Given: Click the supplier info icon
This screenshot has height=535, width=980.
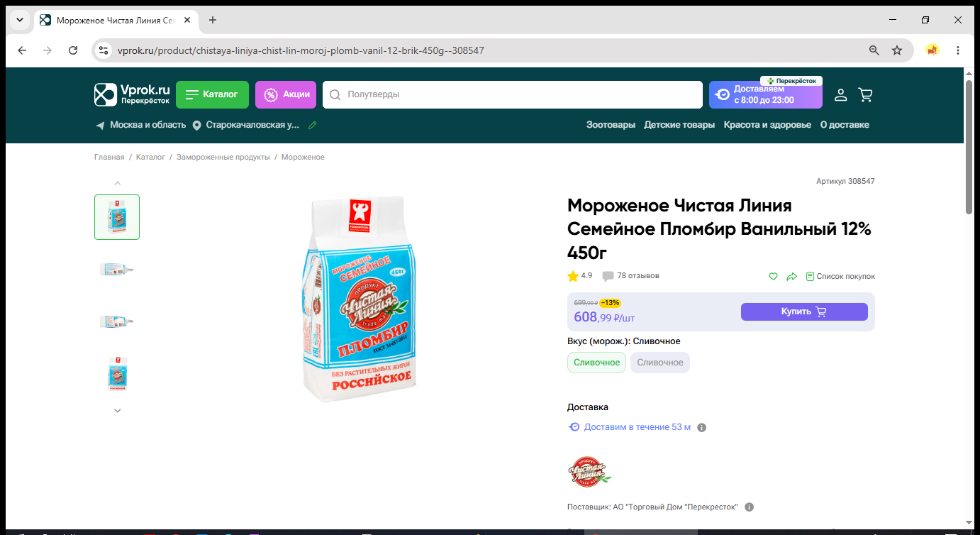Looking at the screenshot, I should pyautogui.click(x=749, y=507).
